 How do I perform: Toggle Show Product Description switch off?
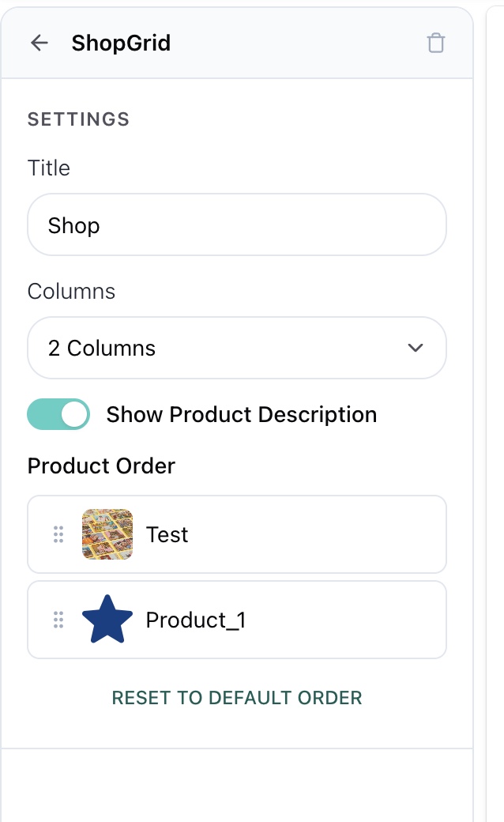[x=58, y=414]
